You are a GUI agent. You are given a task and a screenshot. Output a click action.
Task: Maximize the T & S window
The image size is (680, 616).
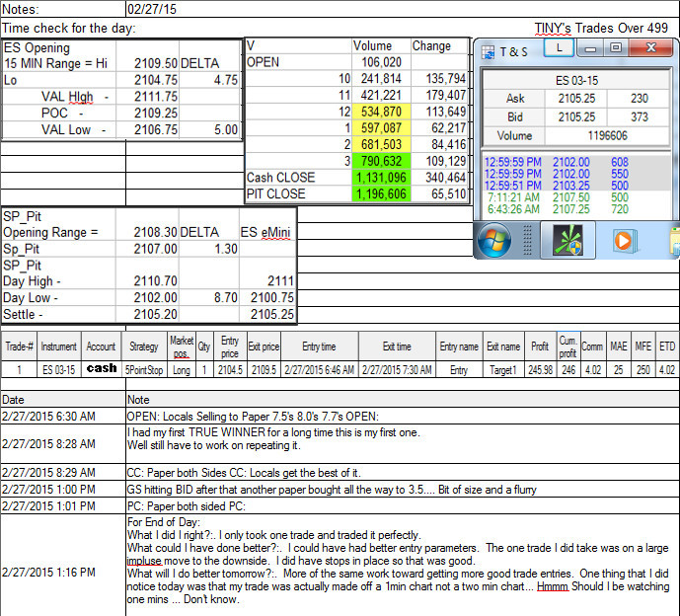tap(616, 47)
